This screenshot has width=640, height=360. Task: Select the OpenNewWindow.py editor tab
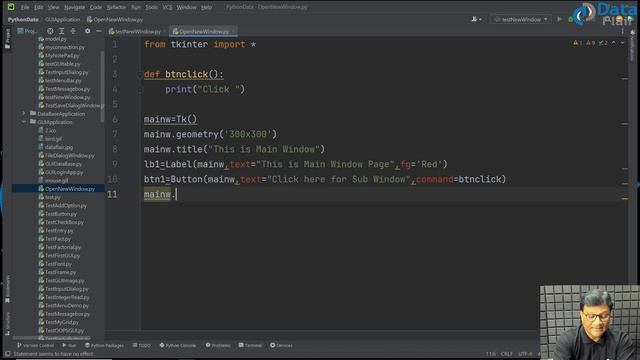203,31
